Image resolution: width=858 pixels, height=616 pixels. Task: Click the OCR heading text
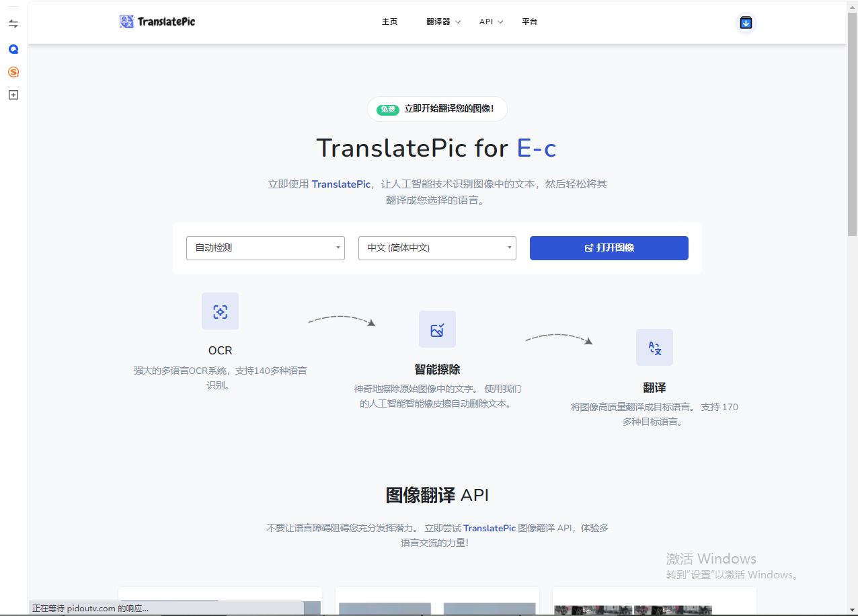[x=220, y=350]
